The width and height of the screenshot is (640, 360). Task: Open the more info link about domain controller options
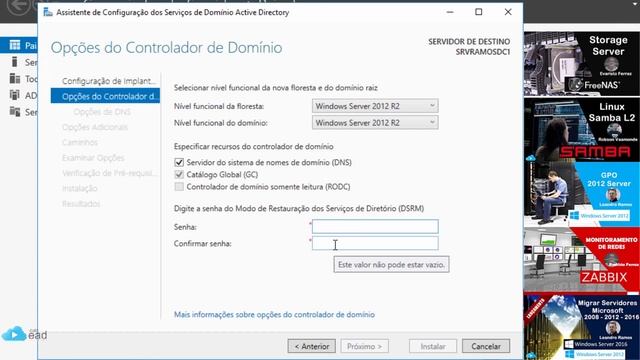pos(274,315)
